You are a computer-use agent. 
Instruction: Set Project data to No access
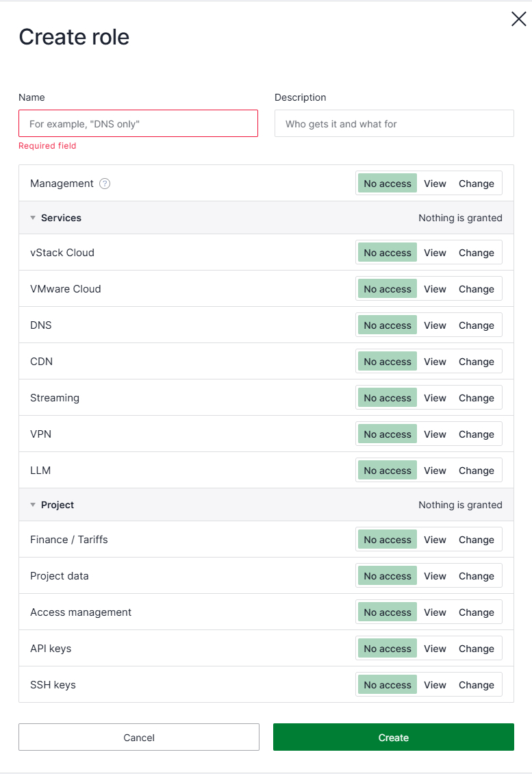388,576
